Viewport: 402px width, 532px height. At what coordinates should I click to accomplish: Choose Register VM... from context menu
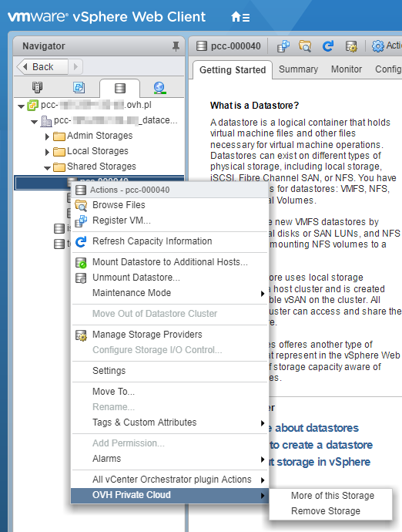click(x=169, y=221)
